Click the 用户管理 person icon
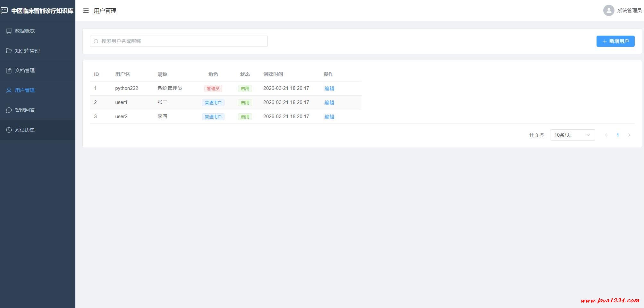Image resolution: width=644 pixels, height=308 pixels. (x=9, y=90)
